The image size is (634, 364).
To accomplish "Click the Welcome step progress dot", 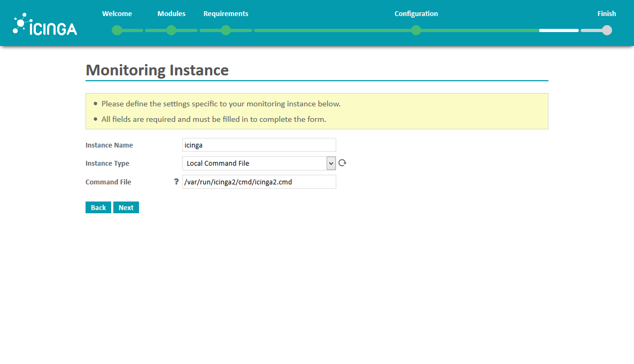I will (117, 30).
